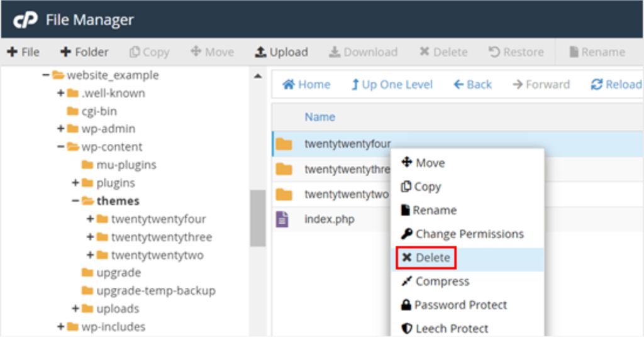Reload the file listing
The height and width of the screenshot is (362, 644).
(x=616, y=85)
